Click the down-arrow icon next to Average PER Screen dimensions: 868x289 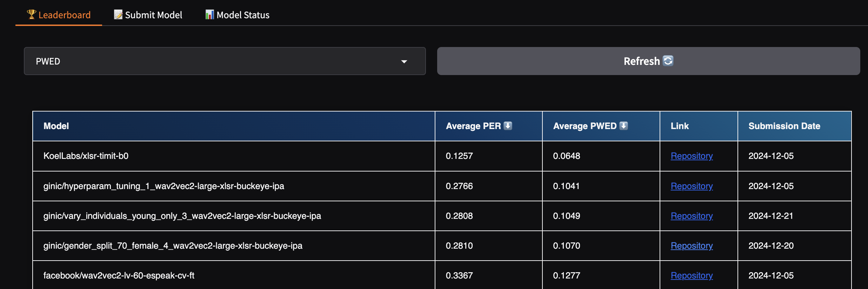[x=508, y=126]
